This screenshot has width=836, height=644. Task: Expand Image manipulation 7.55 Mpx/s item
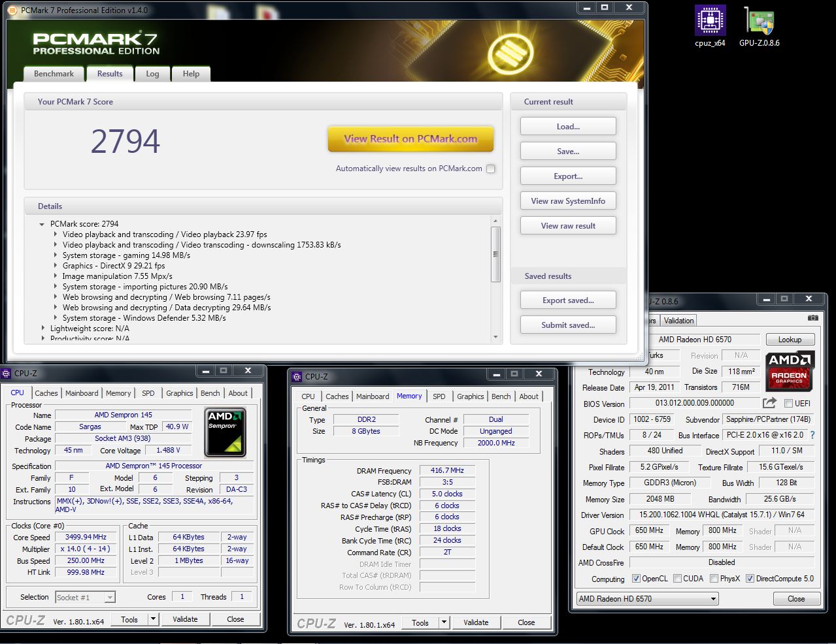56,276
